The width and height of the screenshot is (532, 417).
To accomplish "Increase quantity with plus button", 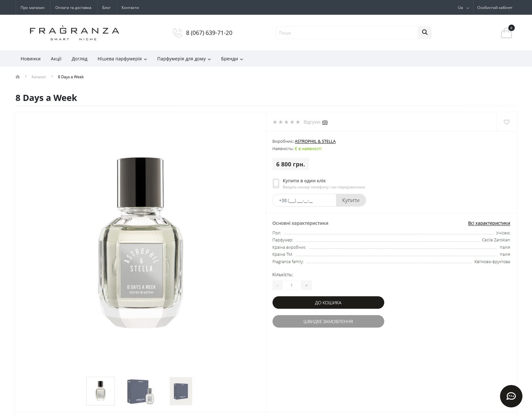I will 306,285.
